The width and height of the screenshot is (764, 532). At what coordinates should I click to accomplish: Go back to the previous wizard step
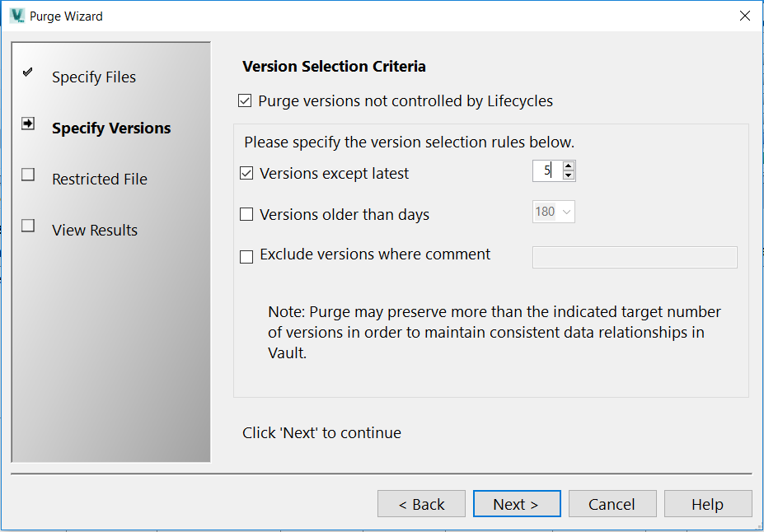(x=421, y=503)
